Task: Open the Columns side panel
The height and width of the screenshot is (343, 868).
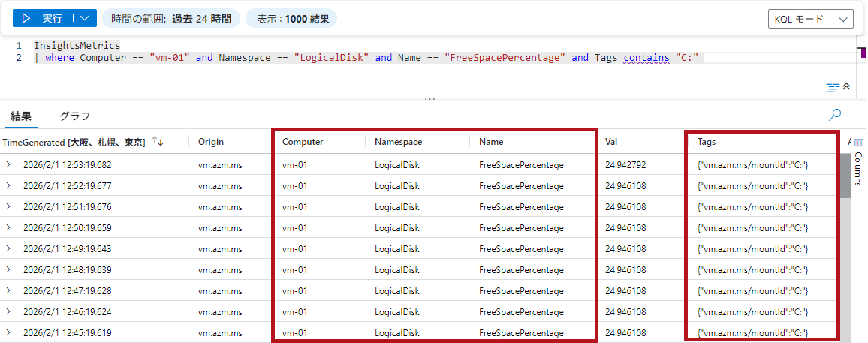Action: (x=859, y=161)
